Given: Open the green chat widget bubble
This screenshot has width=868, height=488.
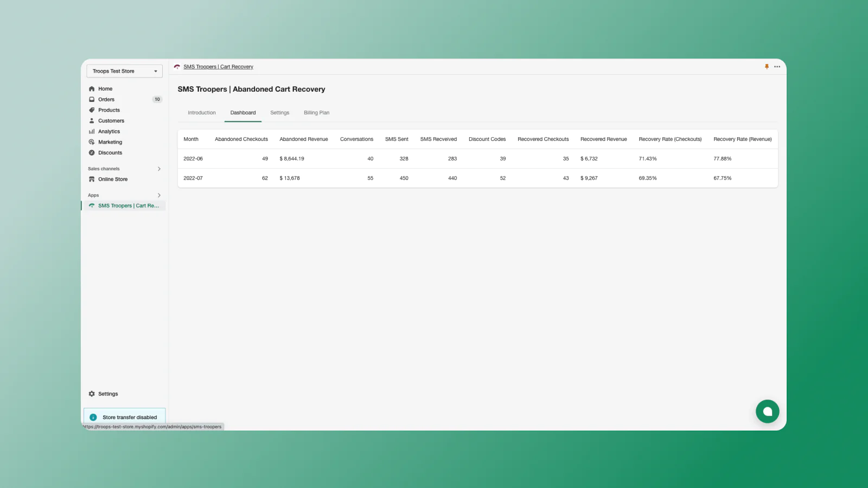Looking at the screenshot, I should point(767,412).
